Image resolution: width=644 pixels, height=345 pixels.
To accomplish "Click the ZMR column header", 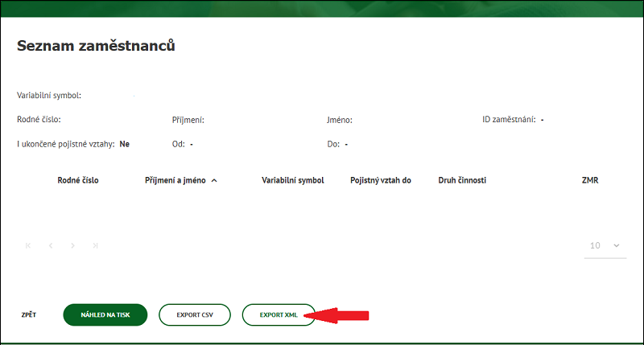I will click(x=589, y=181).
